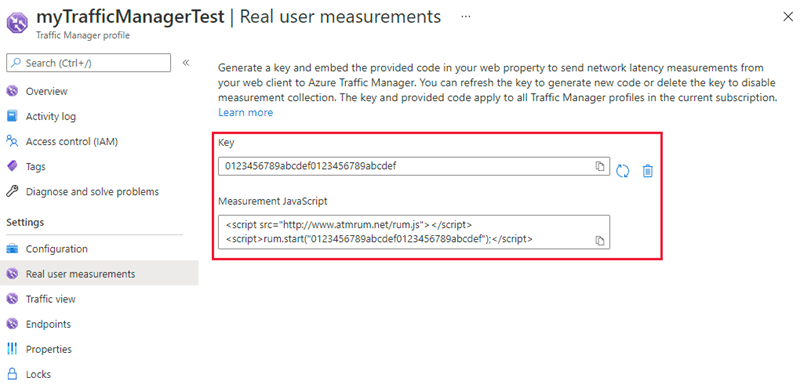Focus the Search (Ctrl+/) box
Image resolution: width=800 pixels, height=392 pixels.
[x=88, y=63]
